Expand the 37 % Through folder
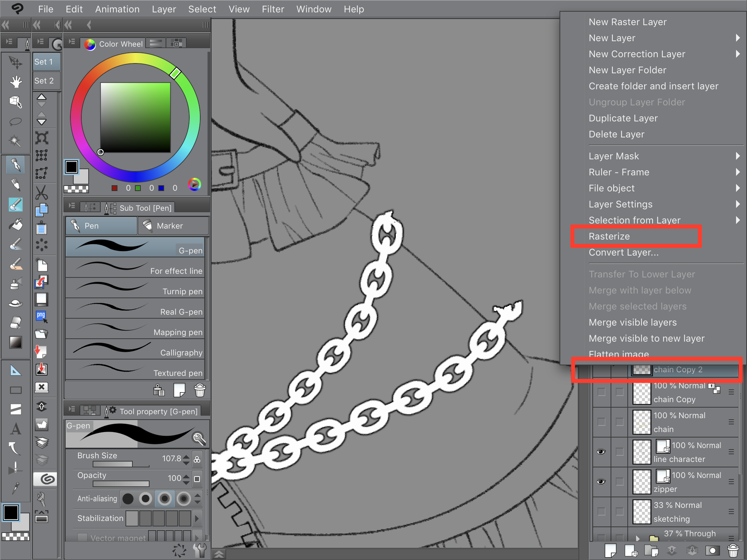The image size is (747, 560). click(x=638, y=538)
